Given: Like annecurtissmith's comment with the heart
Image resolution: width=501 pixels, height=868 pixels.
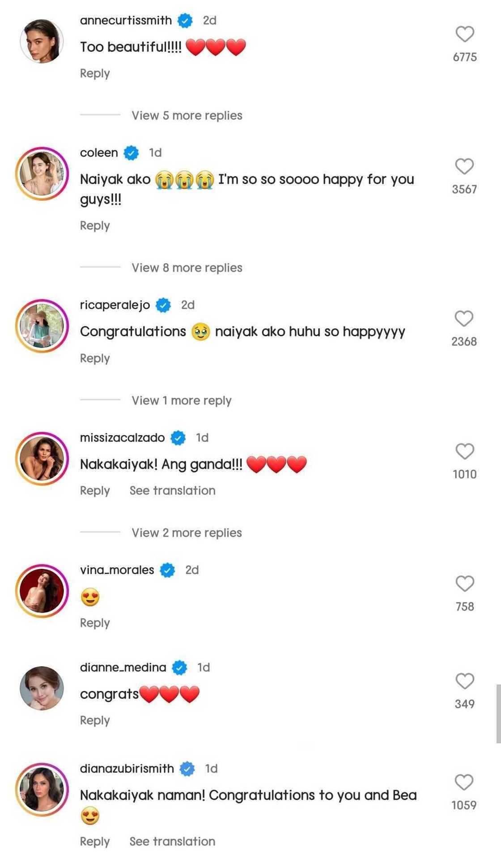Looking at the screenshot, I should 465,34.
